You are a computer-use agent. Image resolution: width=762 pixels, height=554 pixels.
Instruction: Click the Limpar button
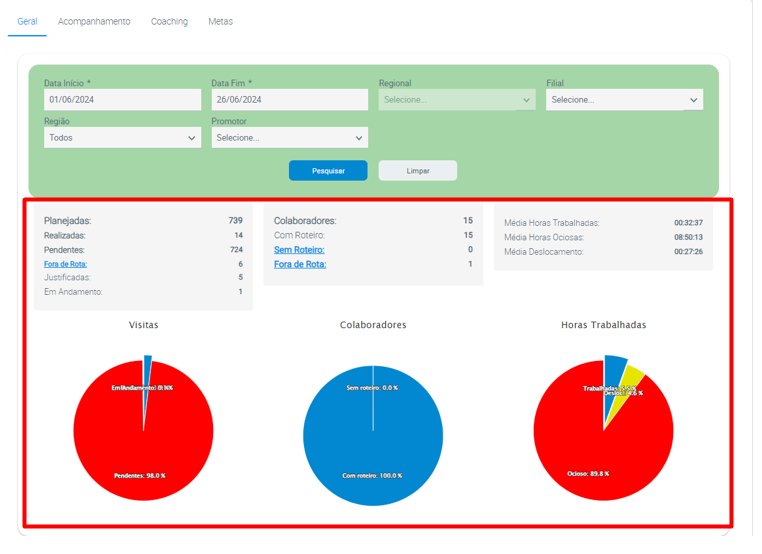point(417,171)
